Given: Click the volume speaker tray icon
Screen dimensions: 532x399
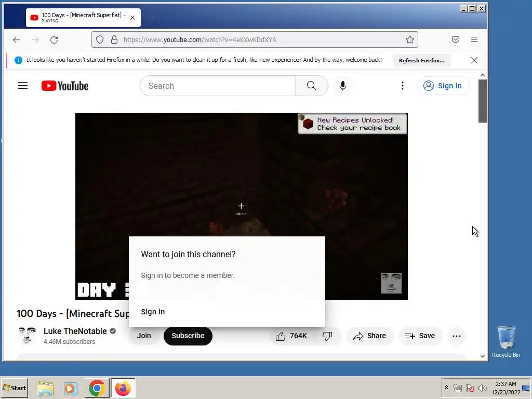Looking at the screenshot, I should pos(482,388).
